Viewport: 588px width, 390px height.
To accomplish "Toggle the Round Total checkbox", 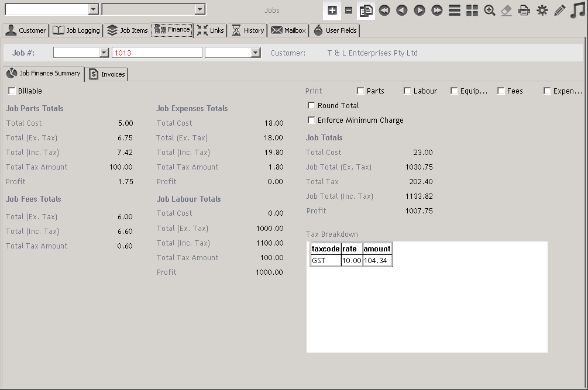I will tap(312, 106).
